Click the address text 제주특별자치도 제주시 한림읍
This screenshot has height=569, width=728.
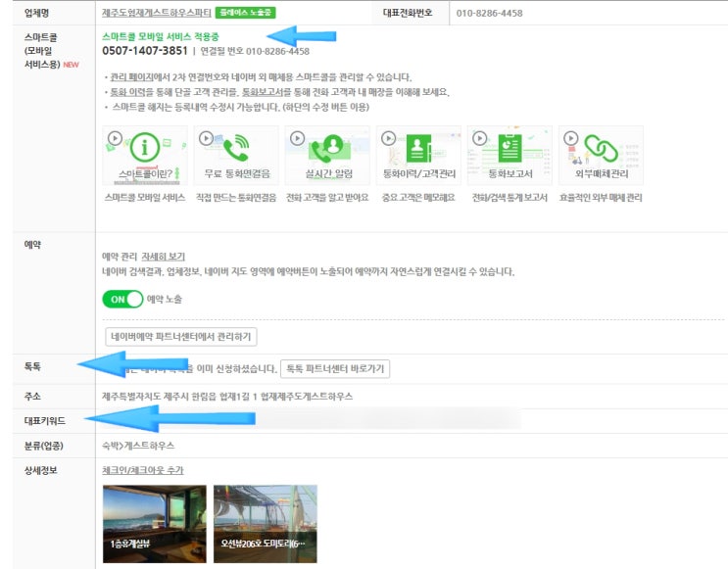pos(160,397)
